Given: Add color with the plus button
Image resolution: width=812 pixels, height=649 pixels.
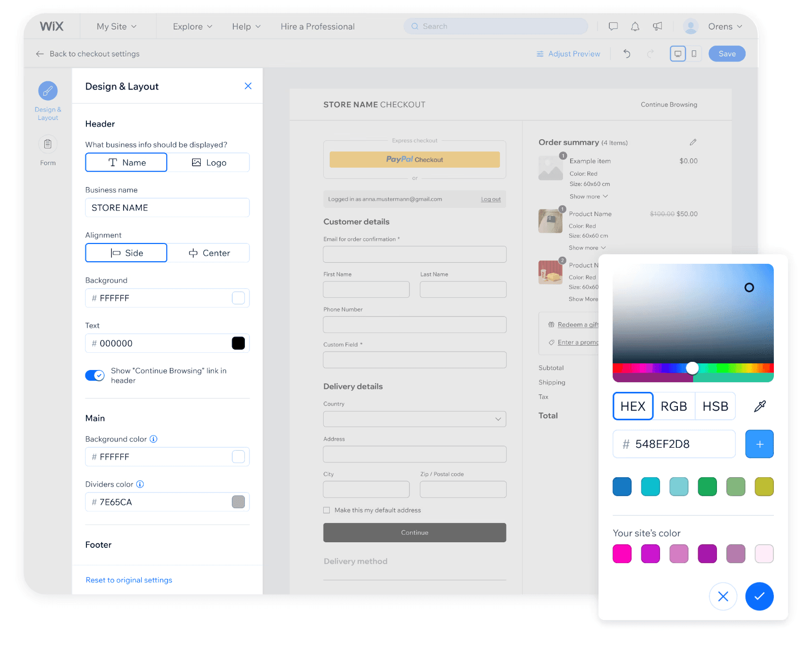Looking at the screenshot, I should click(x=759, y=444).
